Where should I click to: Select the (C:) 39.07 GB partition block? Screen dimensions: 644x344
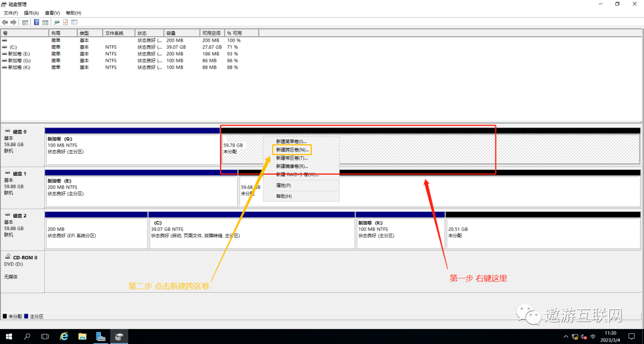tap(252, 230)
